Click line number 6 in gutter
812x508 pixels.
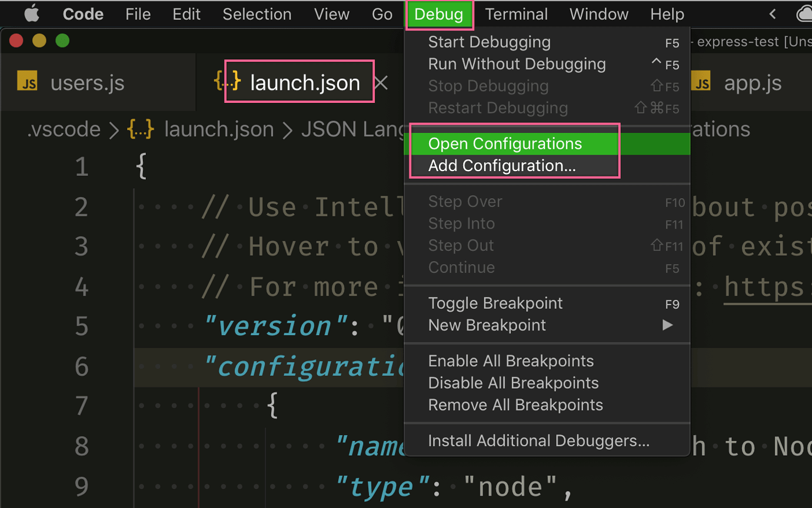pos(81,367)
